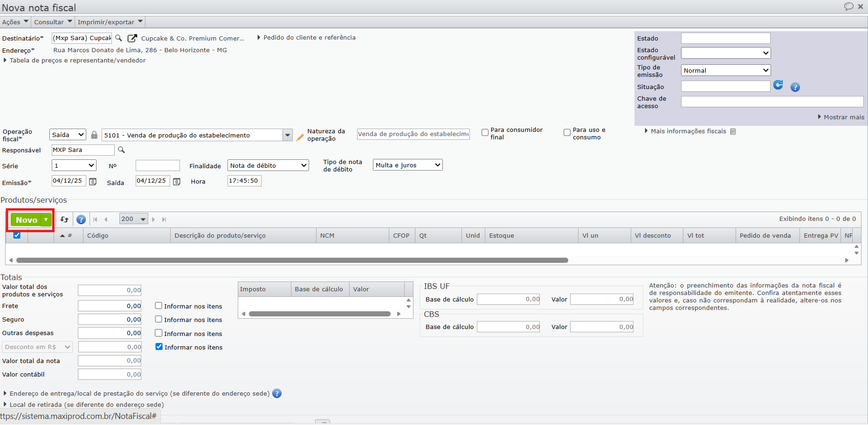Click the tax table scroll-down arrow
868x425 pixels.
[408, 307]
